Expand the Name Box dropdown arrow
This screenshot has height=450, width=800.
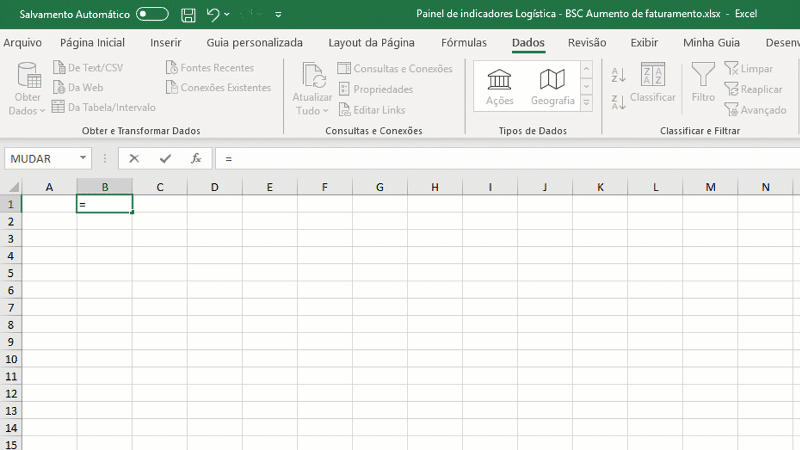point(82,158)
